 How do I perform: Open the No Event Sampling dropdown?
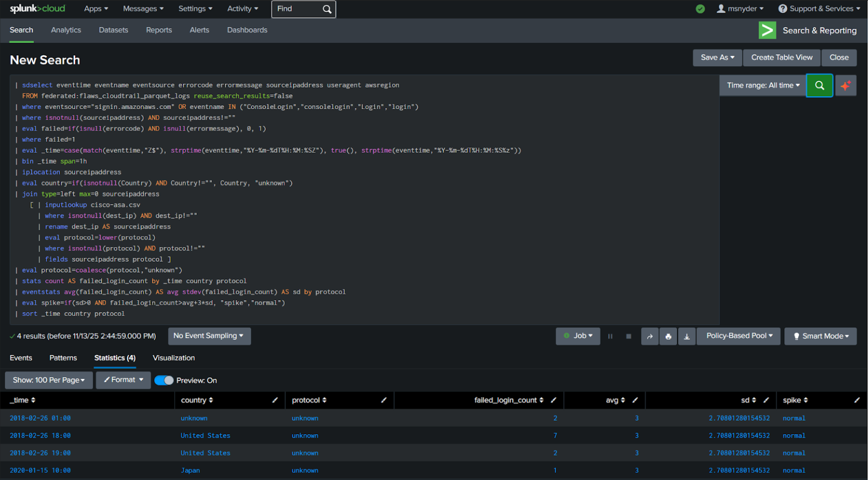pos(209,336)
